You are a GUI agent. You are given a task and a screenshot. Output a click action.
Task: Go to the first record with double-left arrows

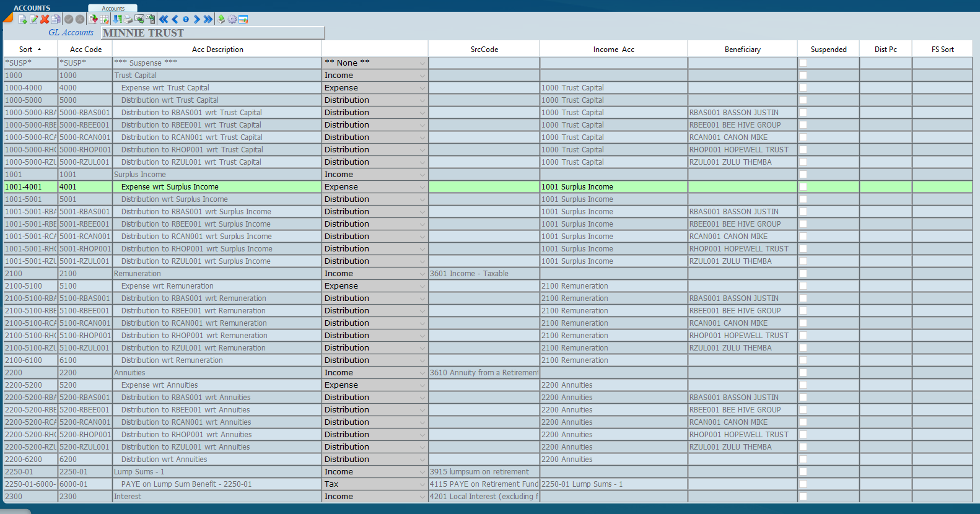pos(164,19)
